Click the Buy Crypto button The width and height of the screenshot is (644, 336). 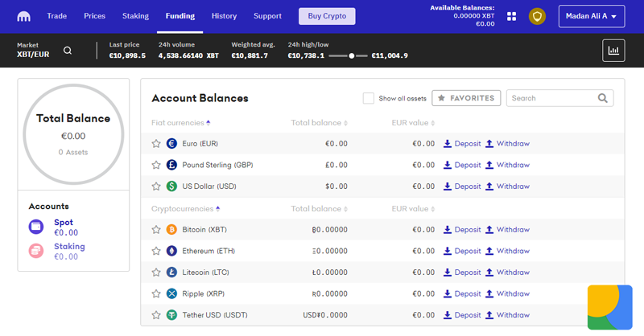(327, 16)
